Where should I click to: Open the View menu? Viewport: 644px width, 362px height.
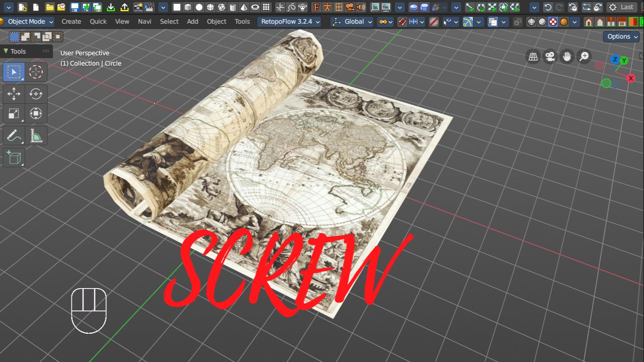click(x=122, y=22)
